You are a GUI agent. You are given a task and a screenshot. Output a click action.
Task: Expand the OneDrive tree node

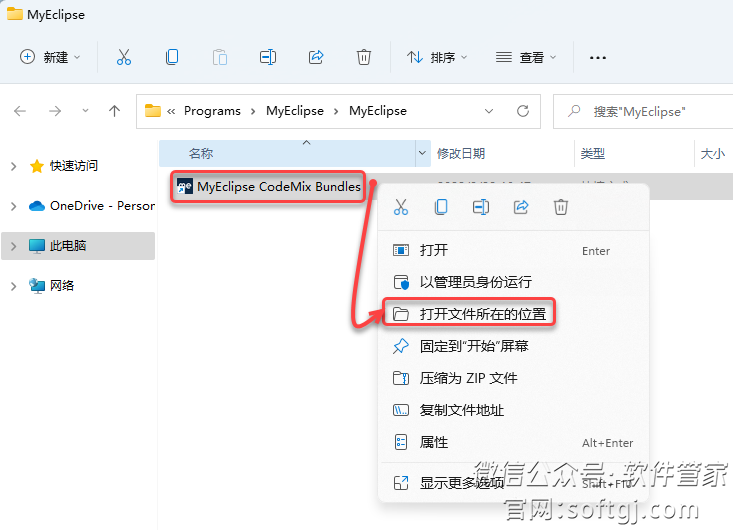click(x=14, y=206)
